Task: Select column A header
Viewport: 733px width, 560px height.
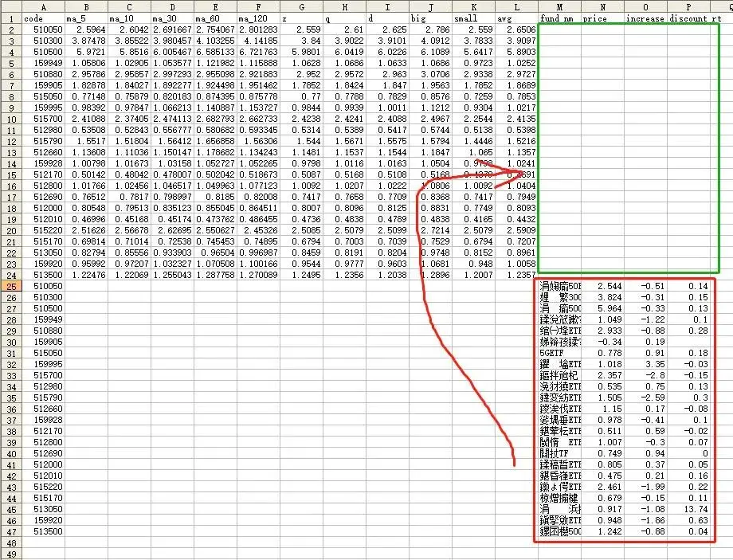Action: pyautogui.click(x=44, y=6)
